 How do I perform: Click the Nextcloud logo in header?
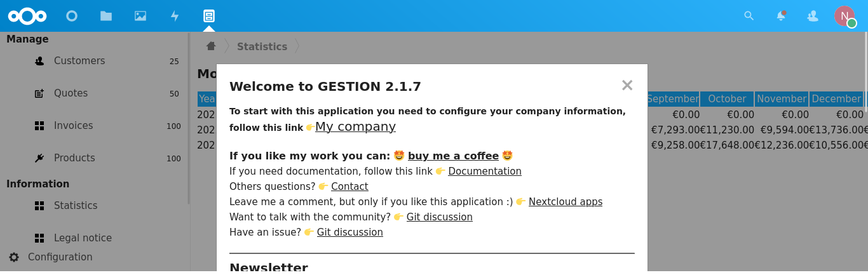27,16
